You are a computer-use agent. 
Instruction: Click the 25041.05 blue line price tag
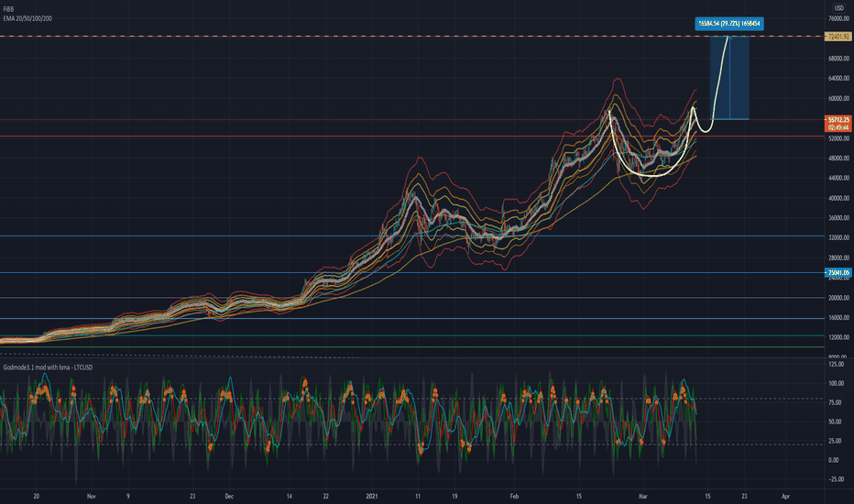click(838, 272)
